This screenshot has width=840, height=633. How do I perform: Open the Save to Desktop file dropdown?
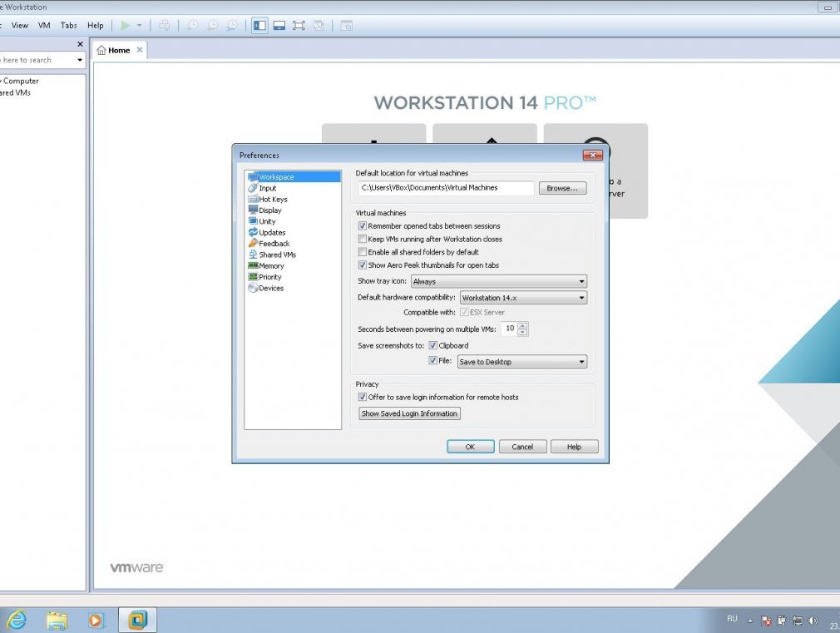(521, 362)
